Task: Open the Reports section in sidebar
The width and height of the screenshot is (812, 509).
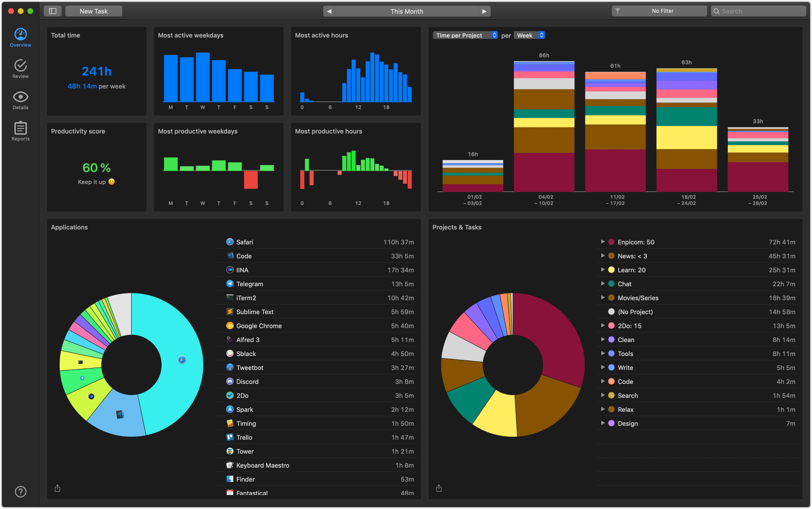Action: click(20, 131)
